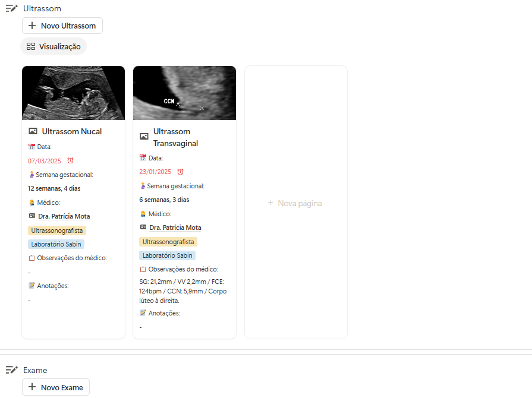
Task: Click the edit-list icon beside the Exame heading
Action: (11, 370)
